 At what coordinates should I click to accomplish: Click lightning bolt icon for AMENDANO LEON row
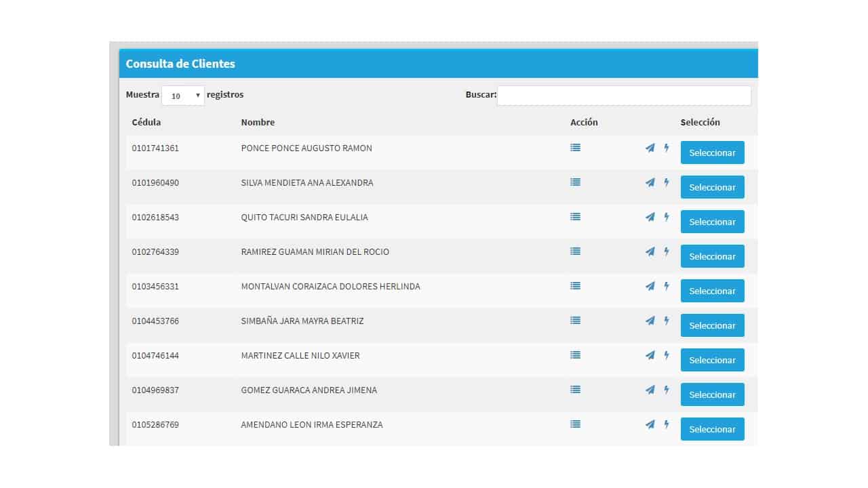coord(666,424)
